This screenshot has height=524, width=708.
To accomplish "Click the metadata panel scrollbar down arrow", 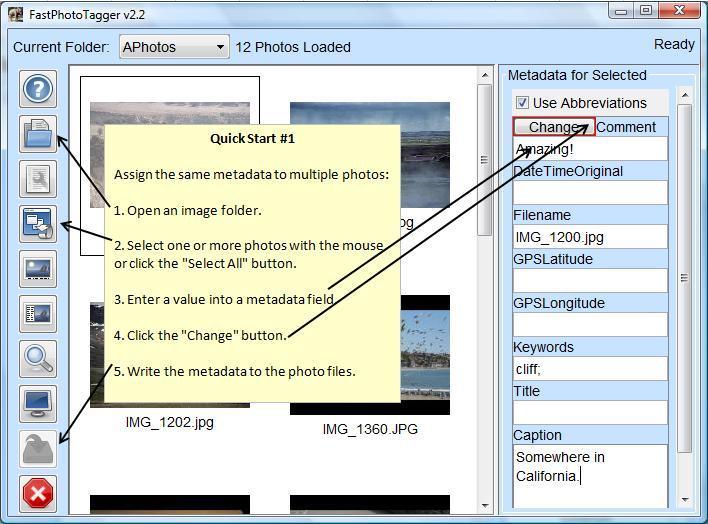I will tap(685, 499).
